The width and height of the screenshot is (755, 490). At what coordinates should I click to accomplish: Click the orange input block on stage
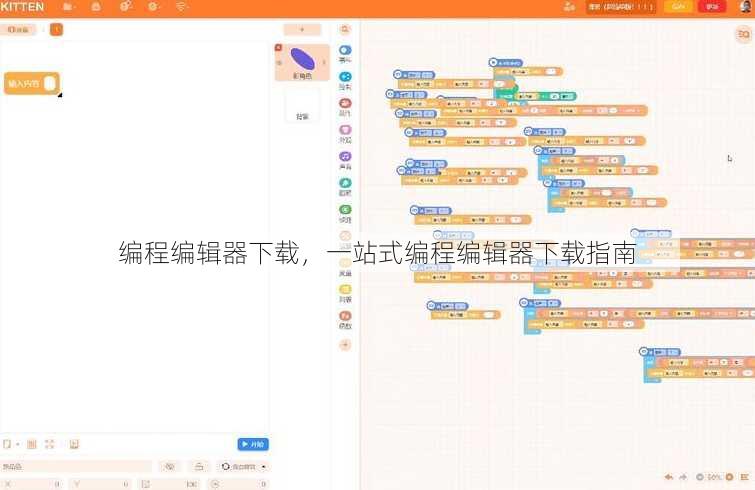[32, 84]
